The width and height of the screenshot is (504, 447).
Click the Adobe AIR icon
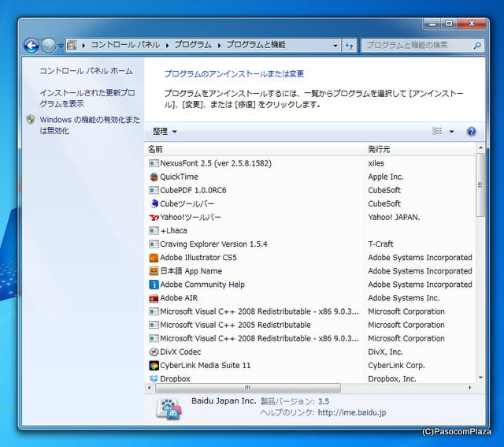pos(154,298)
